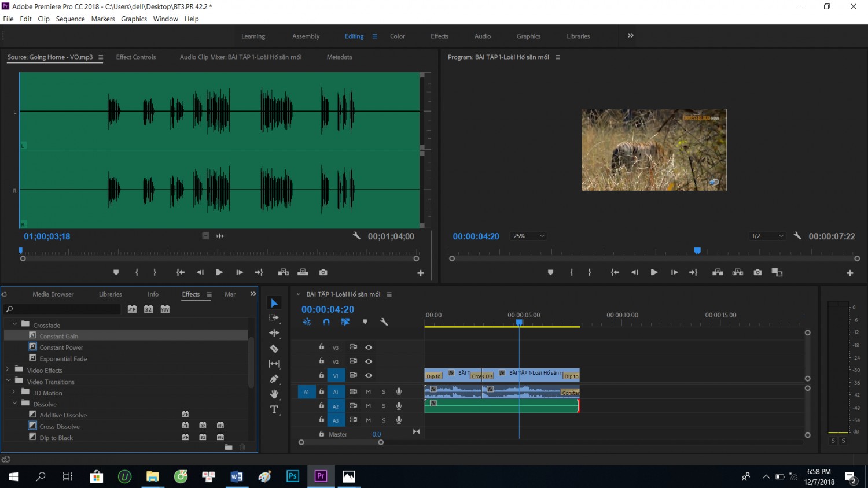Toggle V3 track output eye
Screen dimensions: 868x488
[369, 347]
